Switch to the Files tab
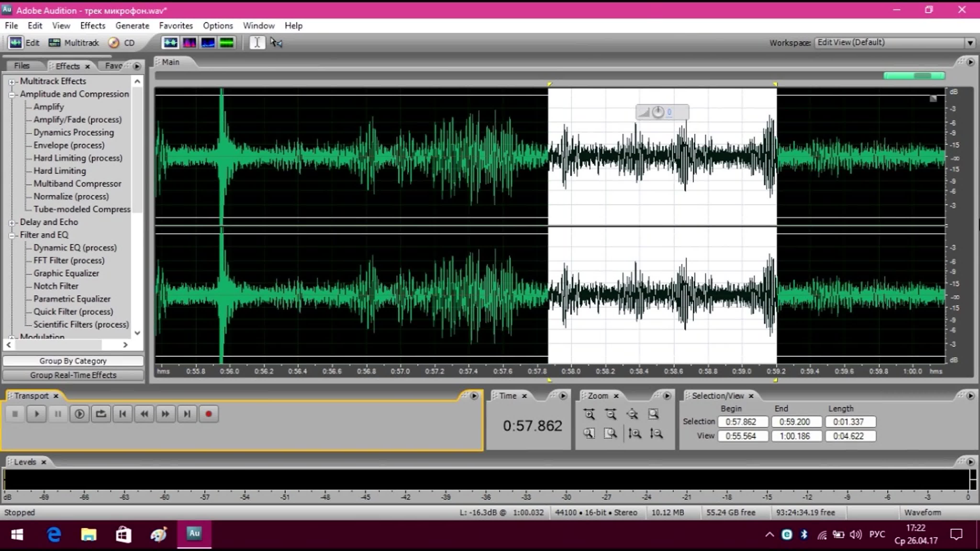The height and width of the screenshot is (551, 980). point(22,66)
